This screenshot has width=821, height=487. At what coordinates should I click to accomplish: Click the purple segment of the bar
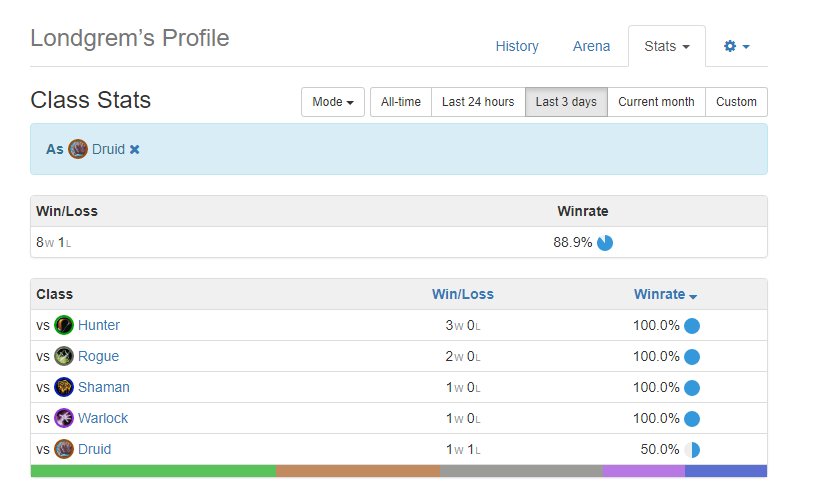coord(644,471)
